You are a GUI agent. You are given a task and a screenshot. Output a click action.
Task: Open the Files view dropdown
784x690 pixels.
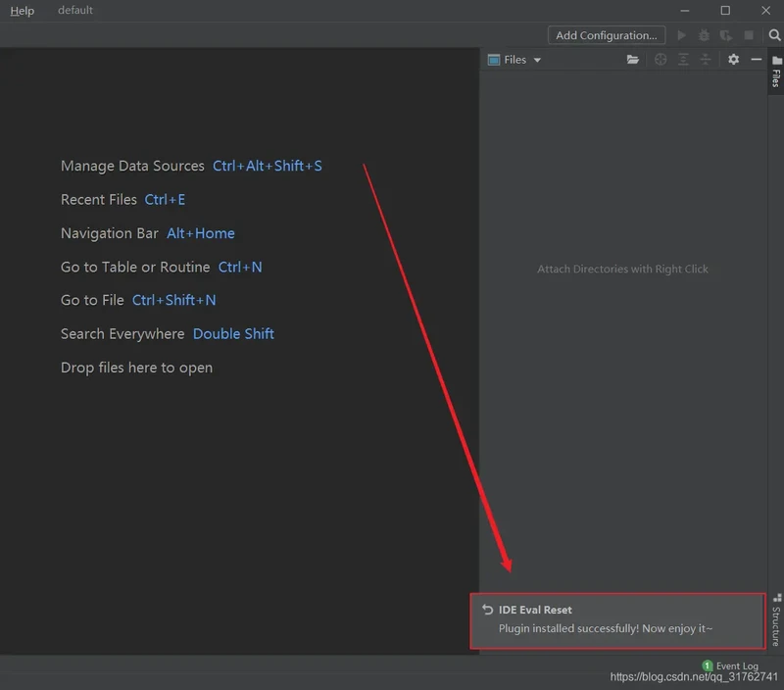(x=515, y=60)
